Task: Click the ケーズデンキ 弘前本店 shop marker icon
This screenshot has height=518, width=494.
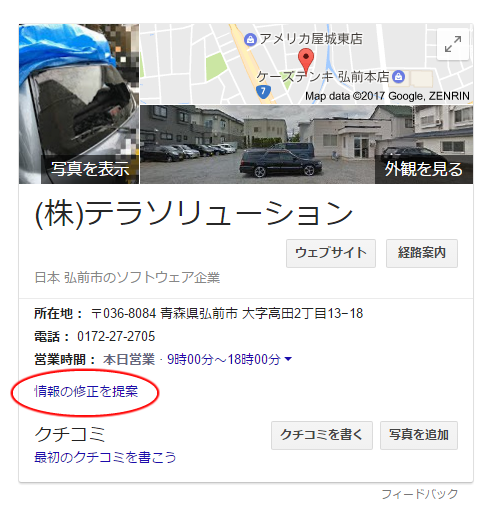Action: pyautogui.click(x=398, y=77)
